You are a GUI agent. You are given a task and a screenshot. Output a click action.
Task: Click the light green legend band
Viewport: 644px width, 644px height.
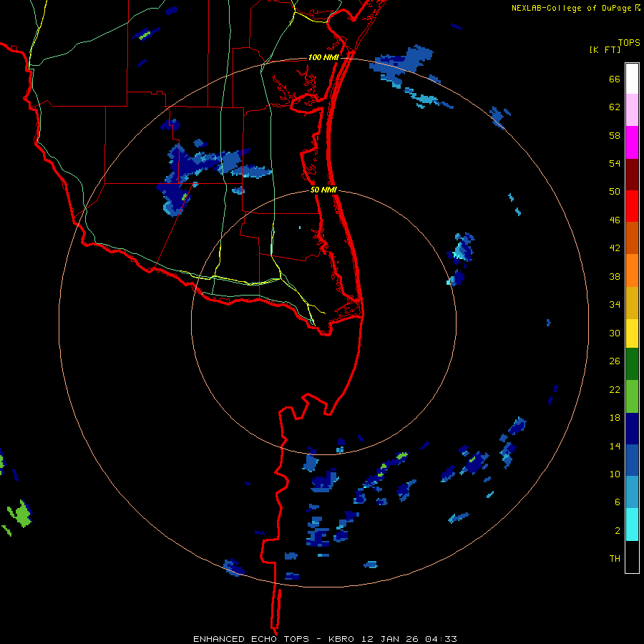[632, 396]
